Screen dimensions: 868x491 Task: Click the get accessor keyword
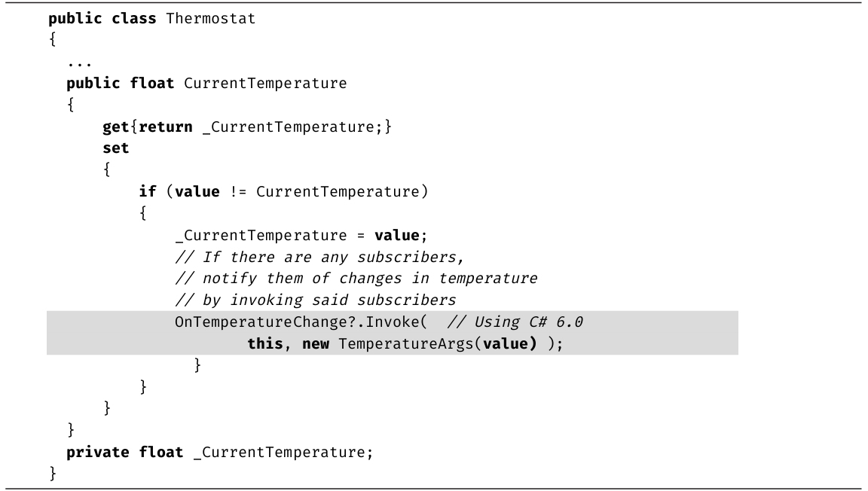(115, 127)
